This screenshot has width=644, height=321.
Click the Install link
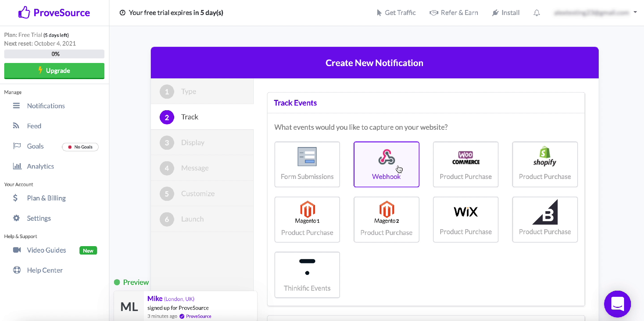tap(510, 13)
